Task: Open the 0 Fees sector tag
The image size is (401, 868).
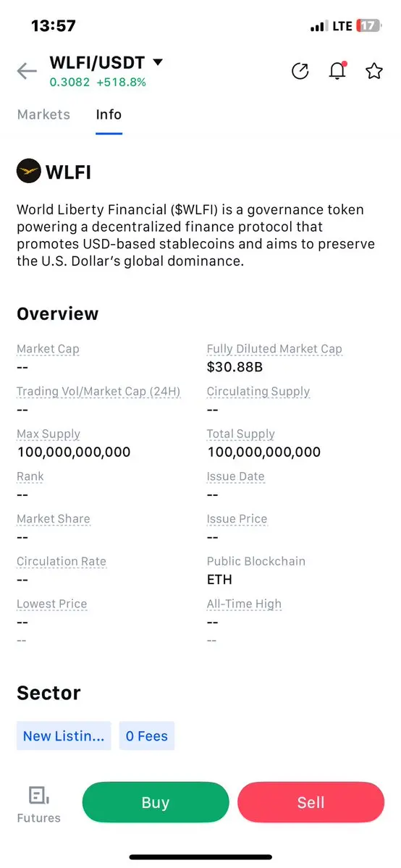Action: point(147,736)
